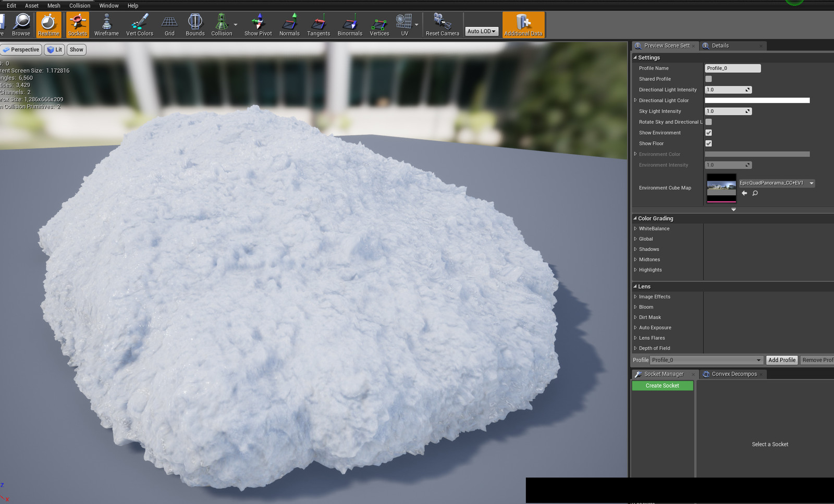Toggle the Sockets toolbar icon

[78, 24]
